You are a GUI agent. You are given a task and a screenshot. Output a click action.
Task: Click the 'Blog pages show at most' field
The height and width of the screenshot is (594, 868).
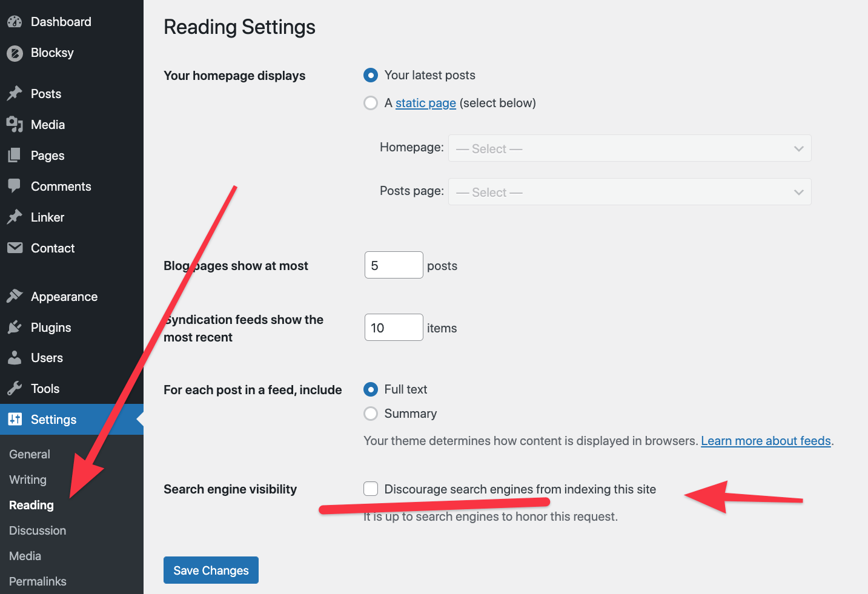(x=393, y=265)
